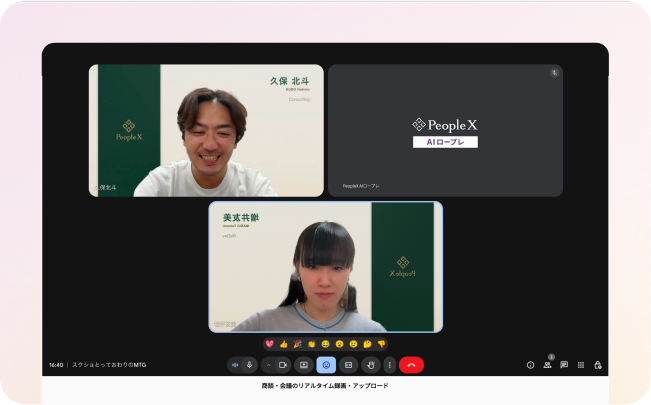Open audio settings beside the microphone
This screenshot has width=651, height=405.
(235, 365)
